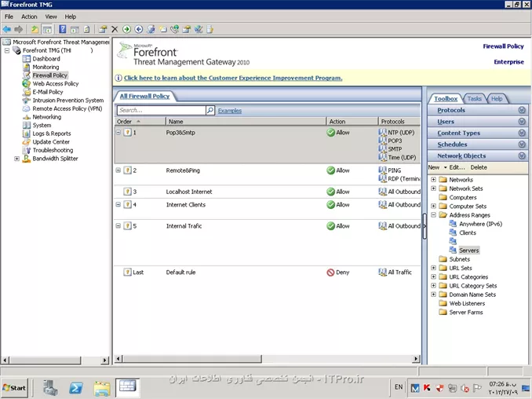Open the File menu
This screenshot has height=399, width=532.
click(9, 16)
